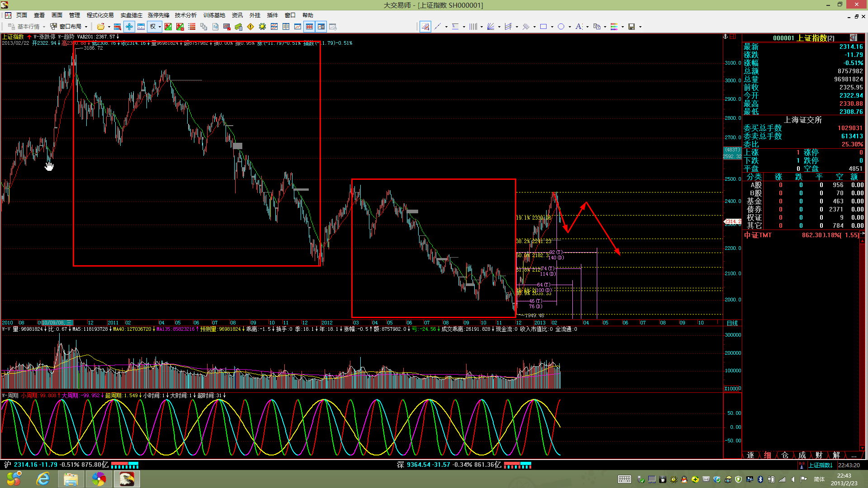This screenshot has width=868, height=488.
Task: Open the 技术分析 menu
Action: coord(185,15)
